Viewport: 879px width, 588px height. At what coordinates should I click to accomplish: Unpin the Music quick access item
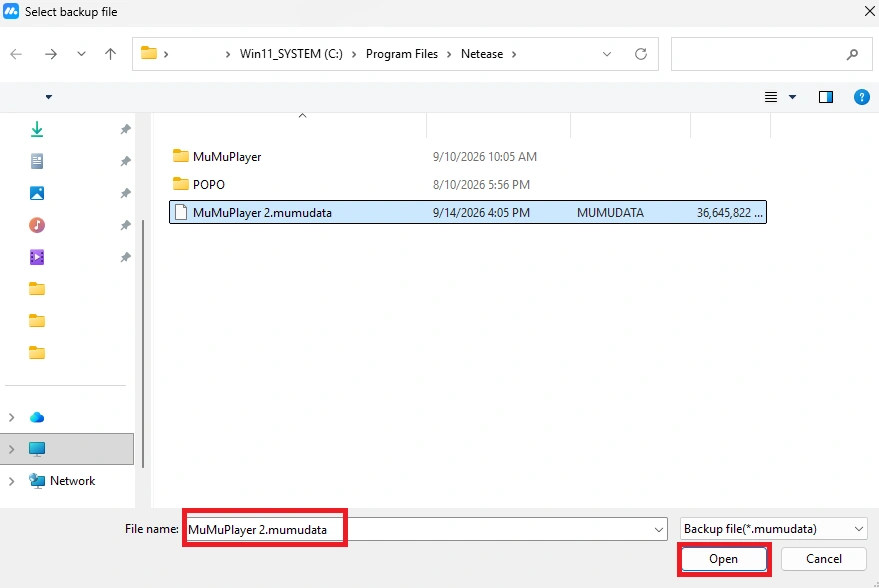click(x=126, y=225)
